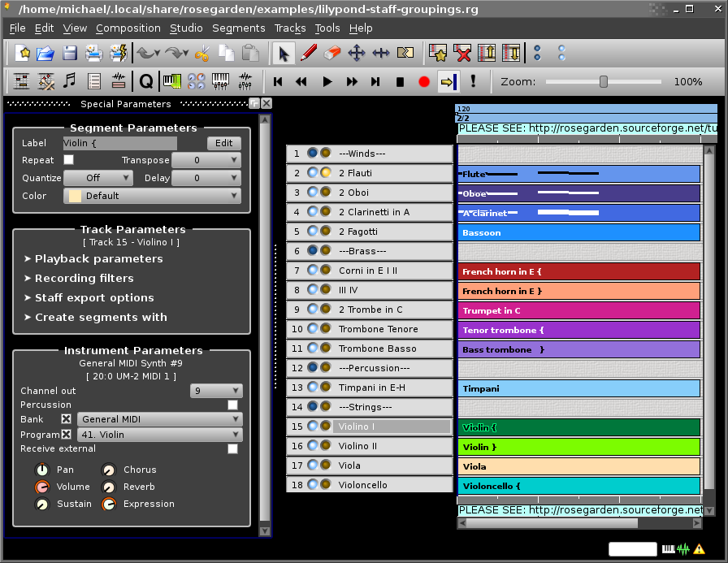Open the Segments menu
728x563 pixels.
click(238, 28)
